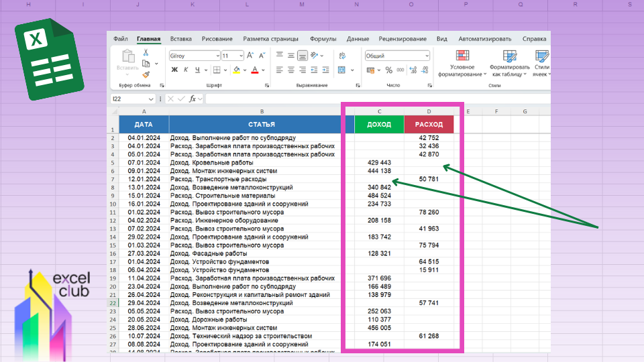Apply Accounting number format icon
Viewport: 644px width, 362px height.
click(x=370, y=70)
